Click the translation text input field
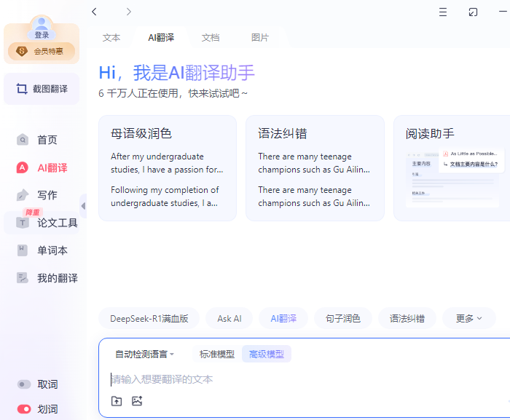 pyautogui.click(x=291, y=379)
